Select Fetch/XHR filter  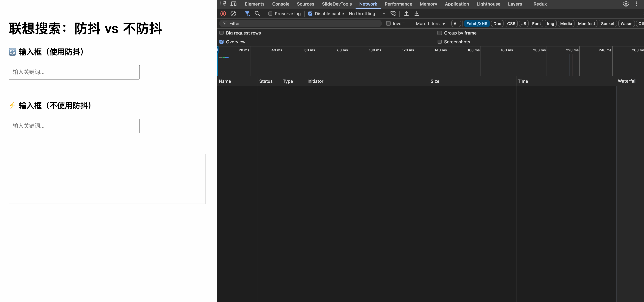476,24
